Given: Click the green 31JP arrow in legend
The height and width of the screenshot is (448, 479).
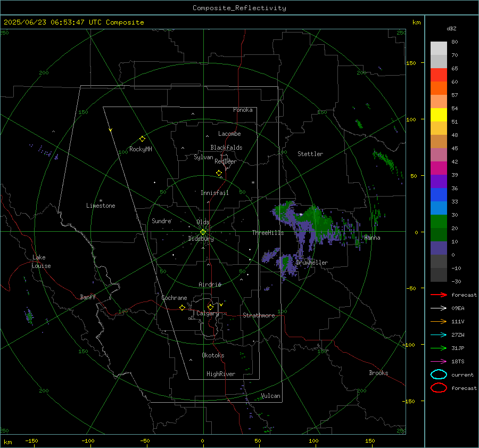Looking at the screenshot, I should coord(439,348).
